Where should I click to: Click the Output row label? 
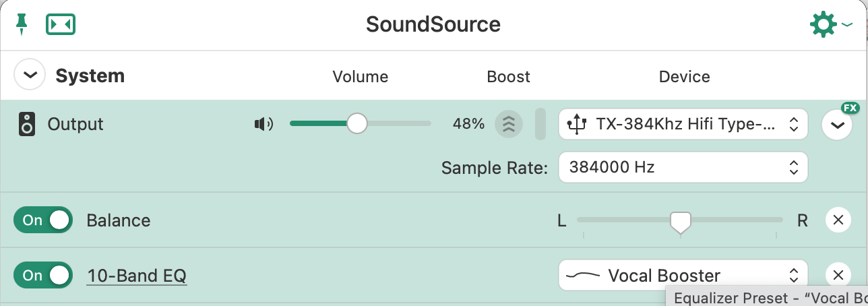pos(75,125)
